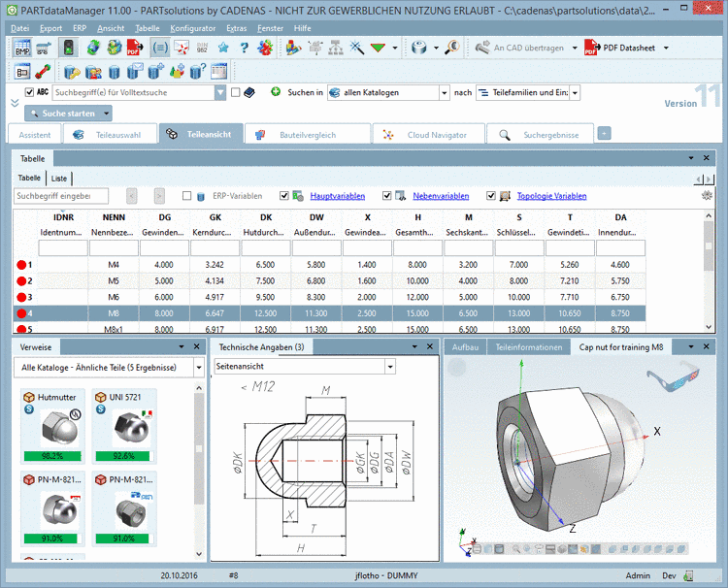The height and width of the screenshot is (588, 728).
Task: Click the DW column header
Action: (316, 217)
